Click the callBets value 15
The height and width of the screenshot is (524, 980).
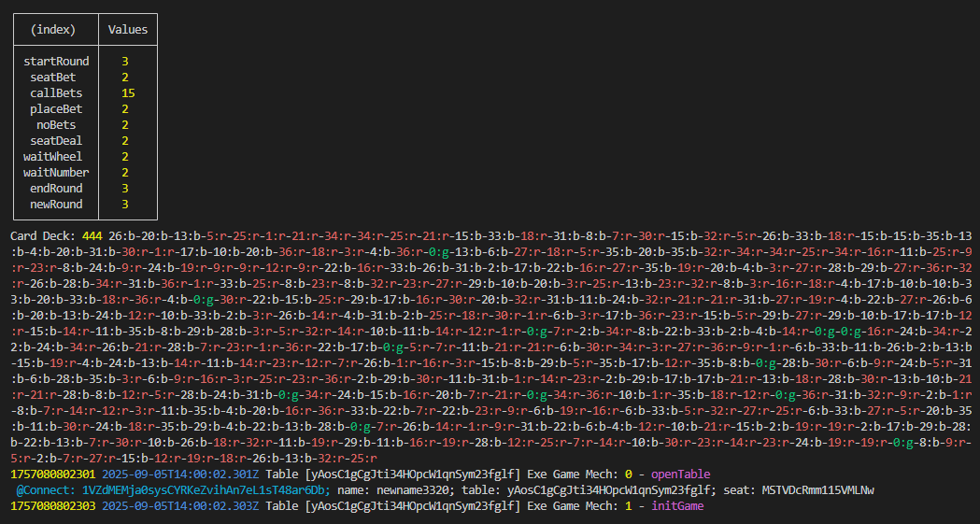click(128, 93)
